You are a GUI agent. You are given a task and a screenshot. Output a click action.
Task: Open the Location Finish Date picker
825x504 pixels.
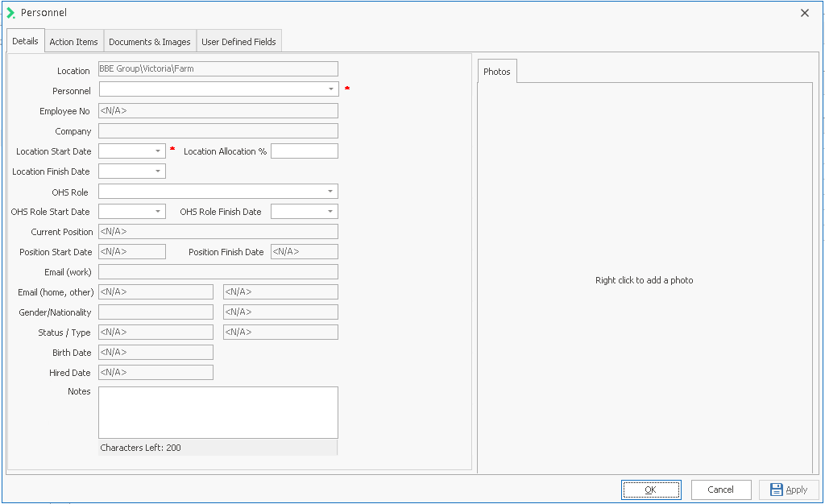click(x=158, y=171)
